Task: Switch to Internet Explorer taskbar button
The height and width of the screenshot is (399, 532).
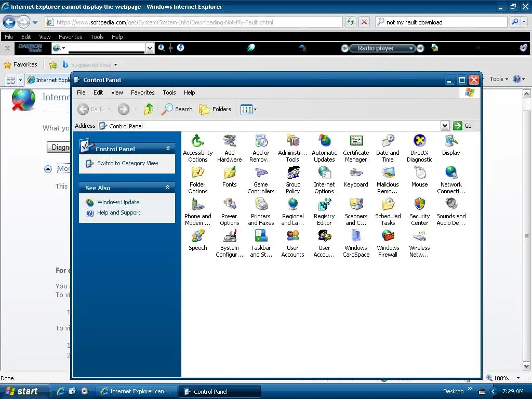Action: (136, 392)
